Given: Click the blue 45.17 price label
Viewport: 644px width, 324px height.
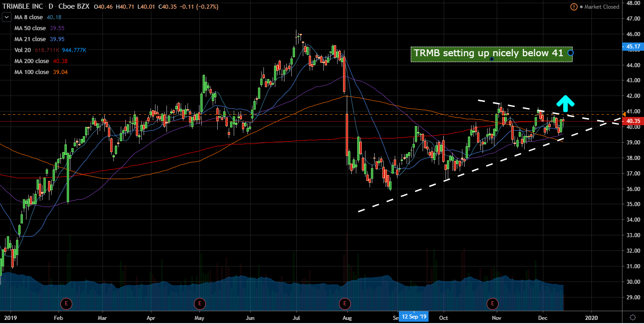Looking at the screenshot, I should point(633,46).
